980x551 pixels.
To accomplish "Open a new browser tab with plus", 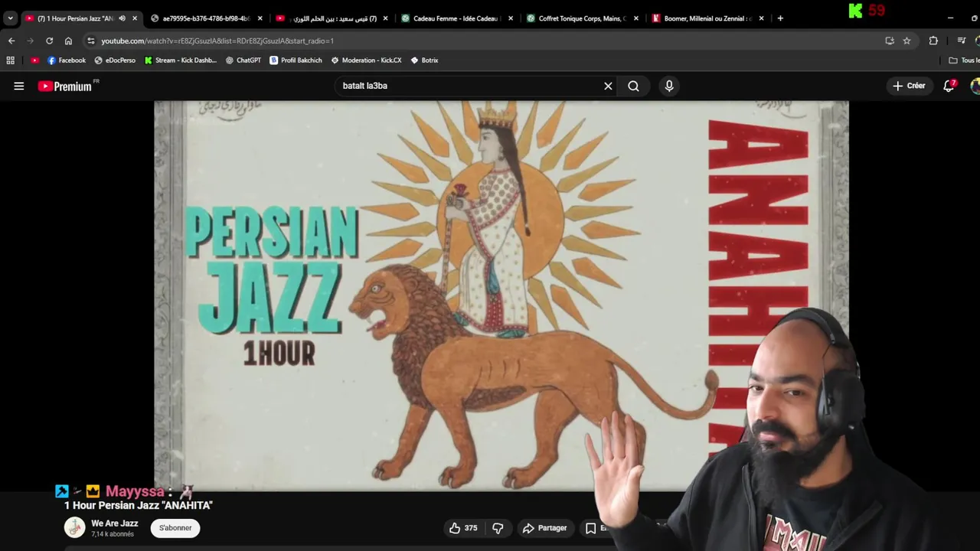I will 780,18.
